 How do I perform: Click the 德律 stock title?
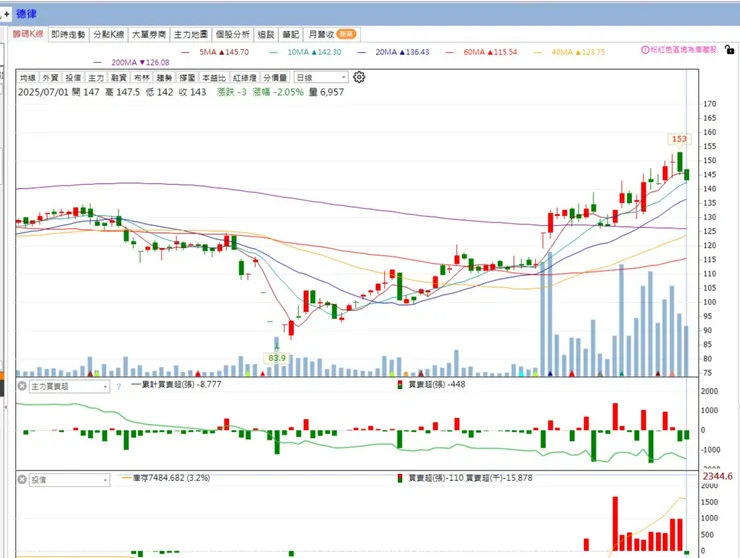point(26,14)
